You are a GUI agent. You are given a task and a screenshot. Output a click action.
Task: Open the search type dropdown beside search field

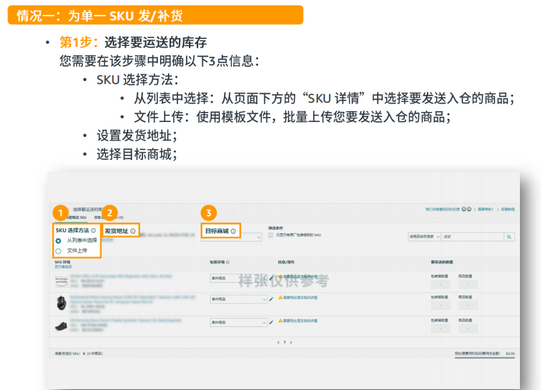pos(424,237)
